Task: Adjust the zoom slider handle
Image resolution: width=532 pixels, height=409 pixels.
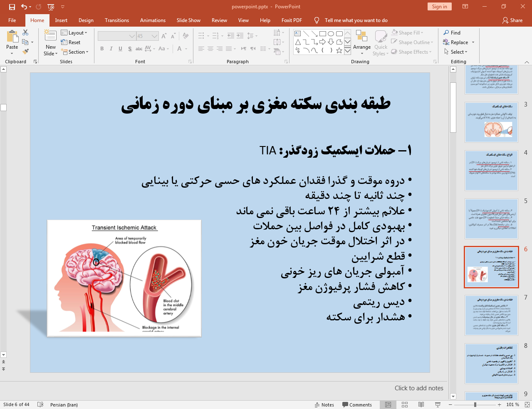Action: 475,404
